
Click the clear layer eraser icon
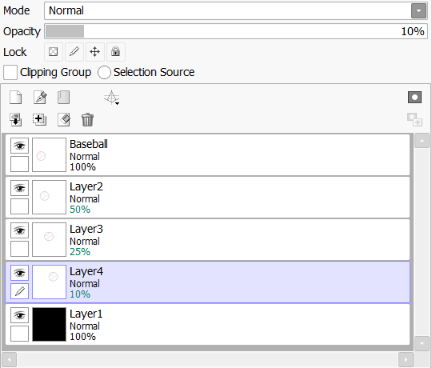click(x=64, y=120)
